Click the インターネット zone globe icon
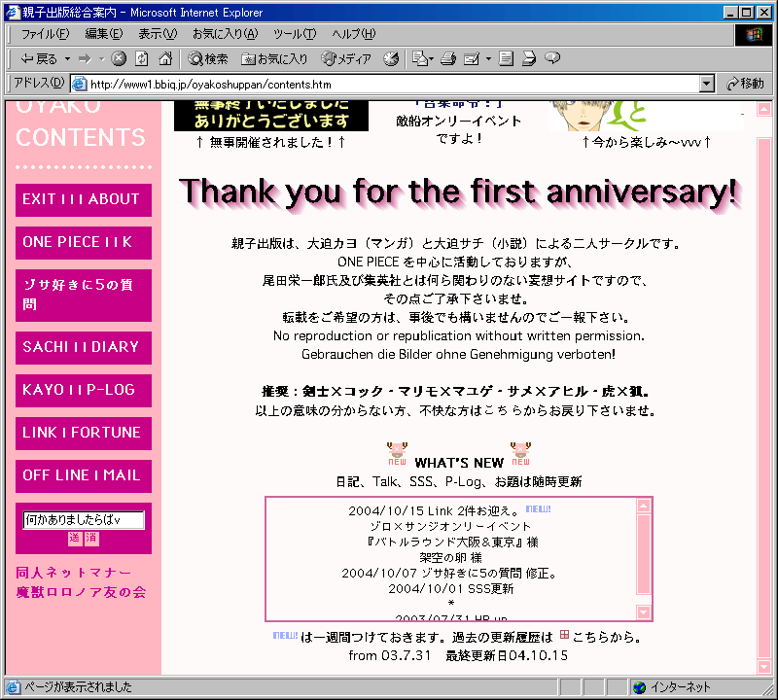The width and height of the screenshot is (778, 700). [640, 687]
